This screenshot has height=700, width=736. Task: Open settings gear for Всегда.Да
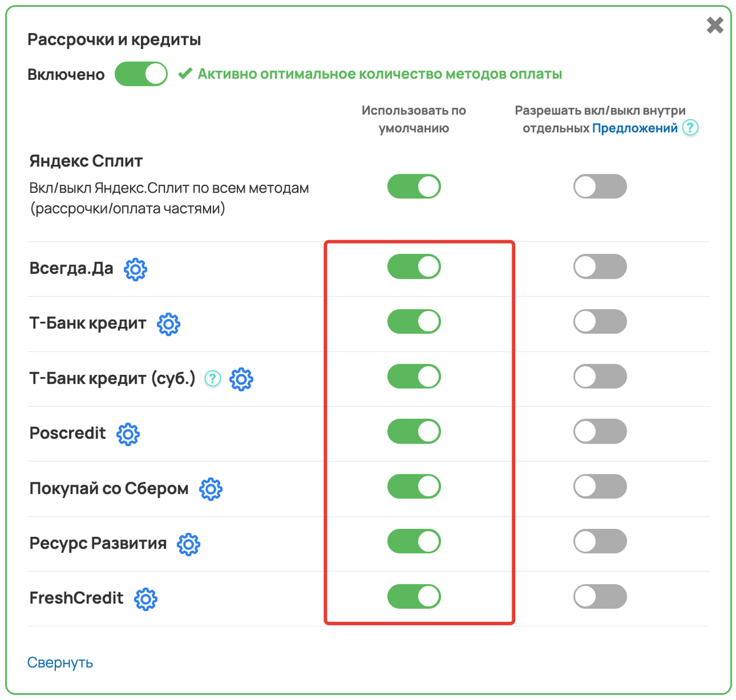click(136, 269)
